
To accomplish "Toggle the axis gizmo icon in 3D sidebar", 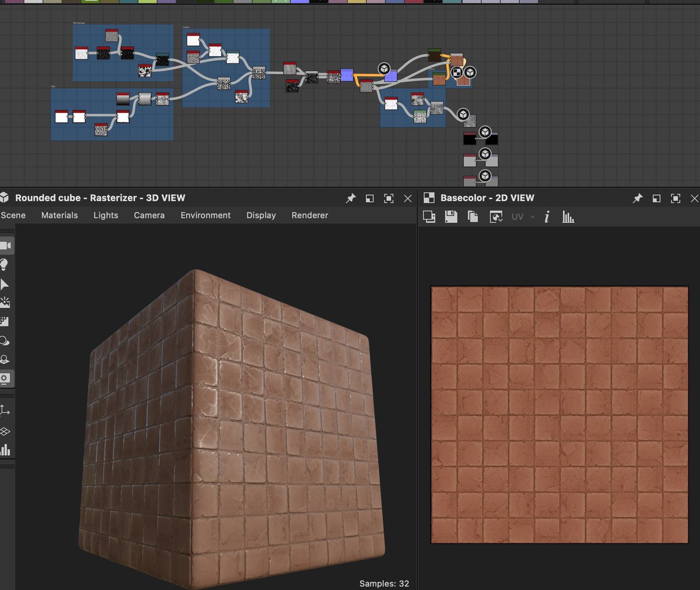I will coord(5,410).
